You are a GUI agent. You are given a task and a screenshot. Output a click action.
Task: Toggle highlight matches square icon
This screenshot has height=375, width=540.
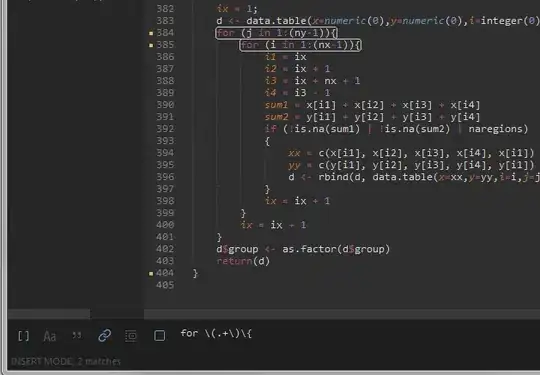[x=159, y=336]
